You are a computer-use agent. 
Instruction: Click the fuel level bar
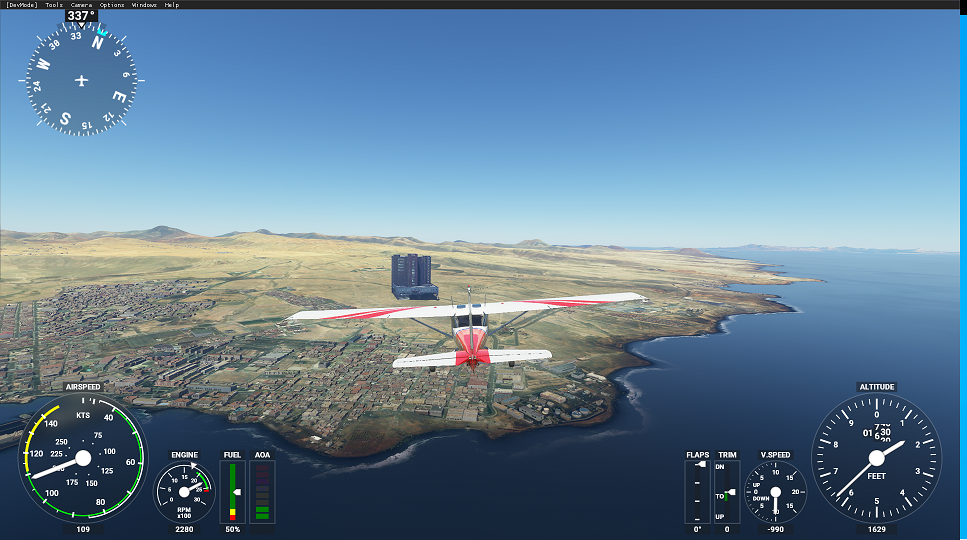click(x=232, y=492)
